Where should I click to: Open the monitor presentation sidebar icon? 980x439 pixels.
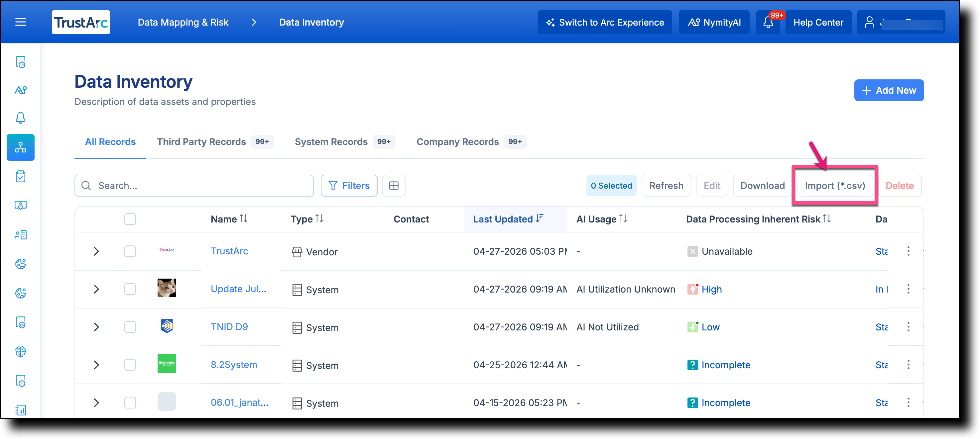tap(21, 206)
